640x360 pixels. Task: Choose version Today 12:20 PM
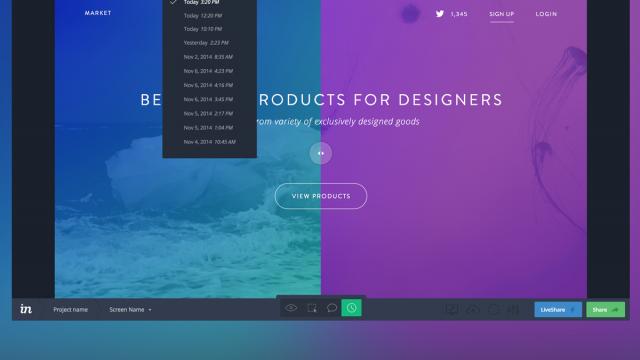coord(203,16)
